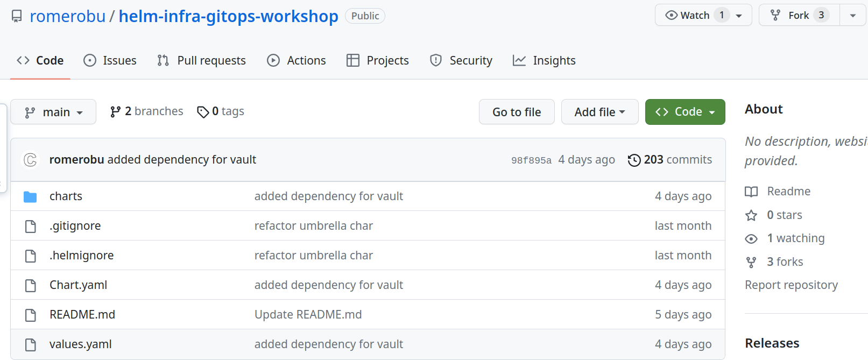Expand the Watch dropdown arrow
This screenshot has width=868, height=360.
point(739,16)
